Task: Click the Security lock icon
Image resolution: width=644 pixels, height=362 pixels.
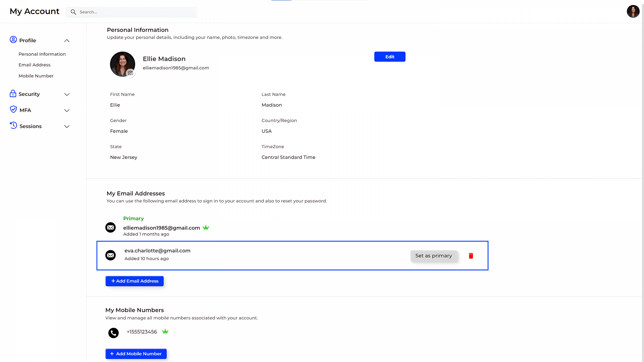Action: [x=13, y=94]
